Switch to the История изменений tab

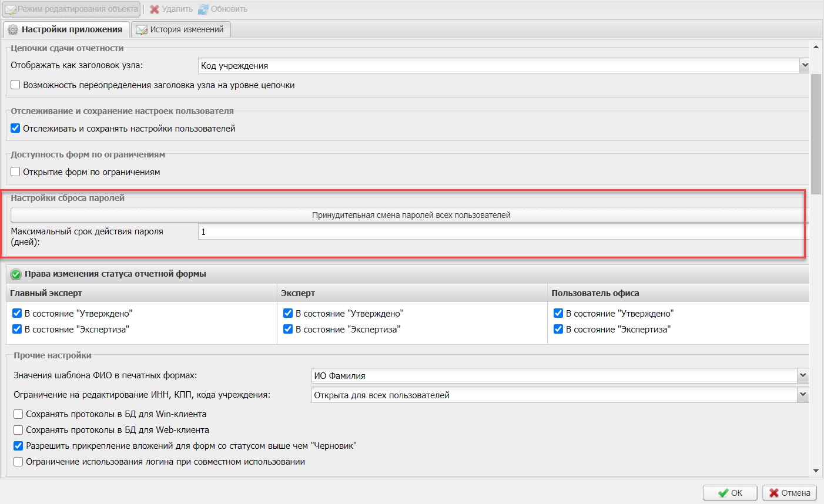186,29
